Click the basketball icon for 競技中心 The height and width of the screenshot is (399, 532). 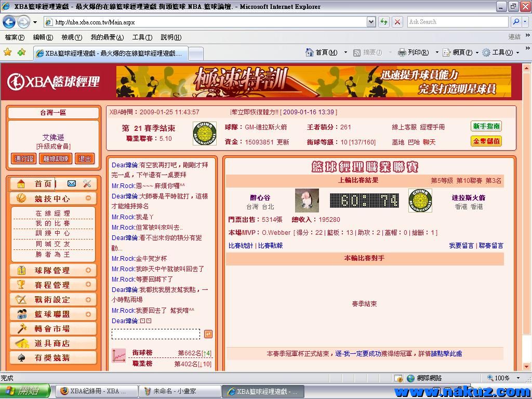21,198
